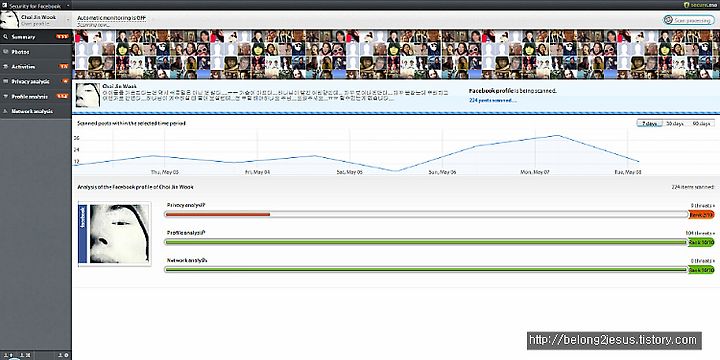Click the orange Privacy rank badge
This screenshot has height=360, width=720.
[x=702, y=214]
